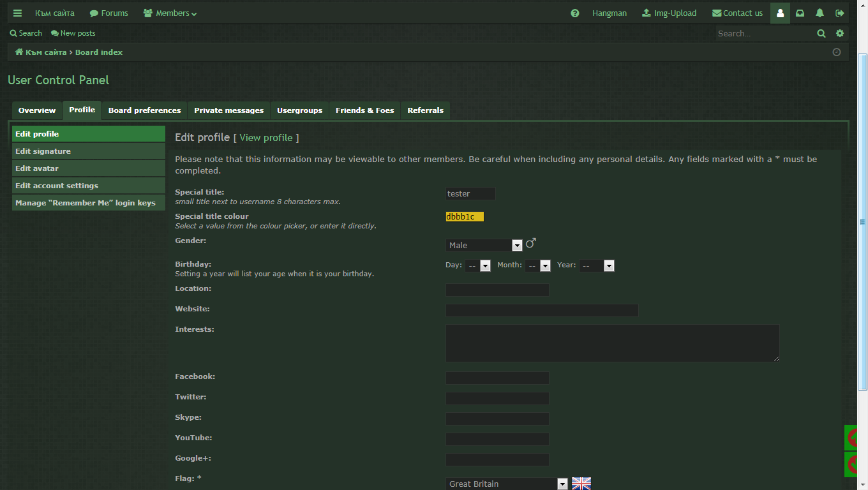Open the Img-Upload link
This screenshot has width=868, height=490.
point(669,13)
